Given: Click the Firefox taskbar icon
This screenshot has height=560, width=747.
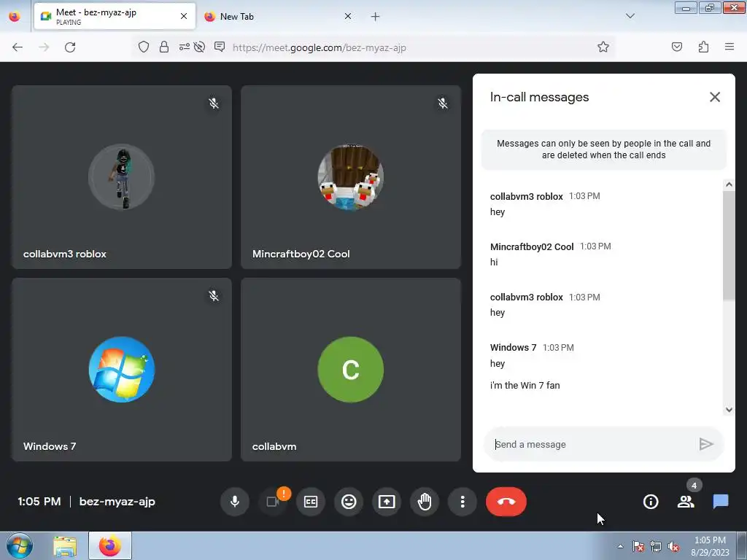Looking at the screenshot, I should coord(110,545).
